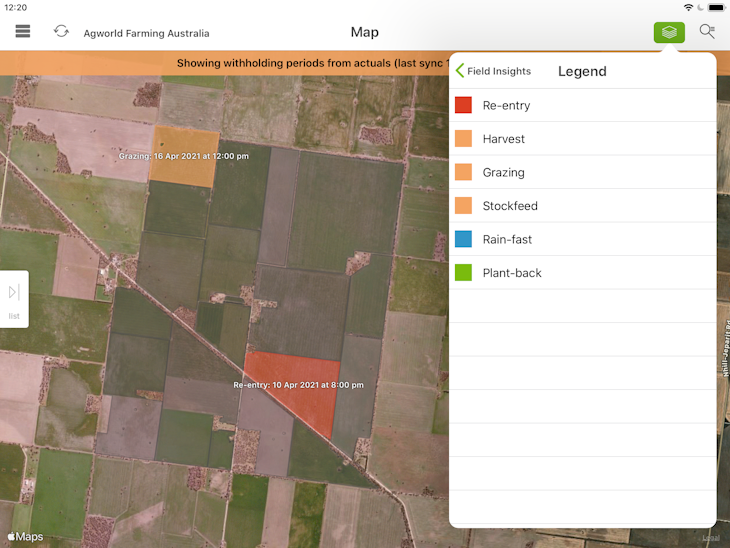Viewport: 730px width, 548px height.
Task: Click the red Re-entry color swatch
Action: point(463,105)
